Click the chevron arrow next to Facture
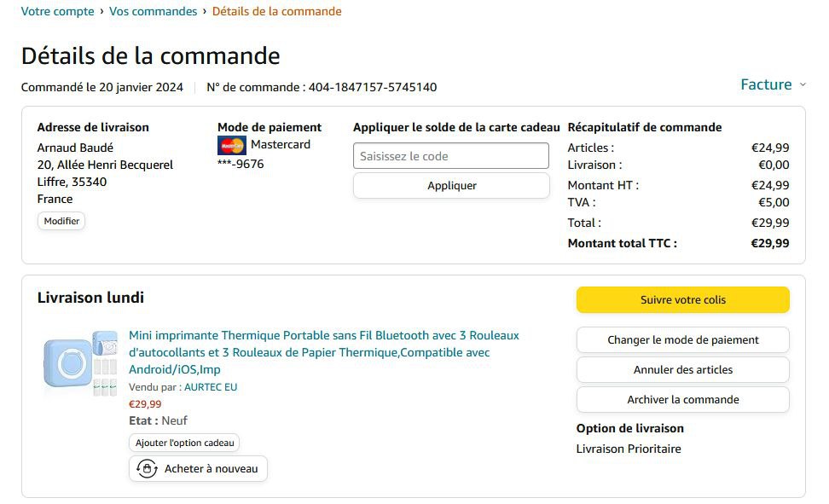 (x=802, y=84)
